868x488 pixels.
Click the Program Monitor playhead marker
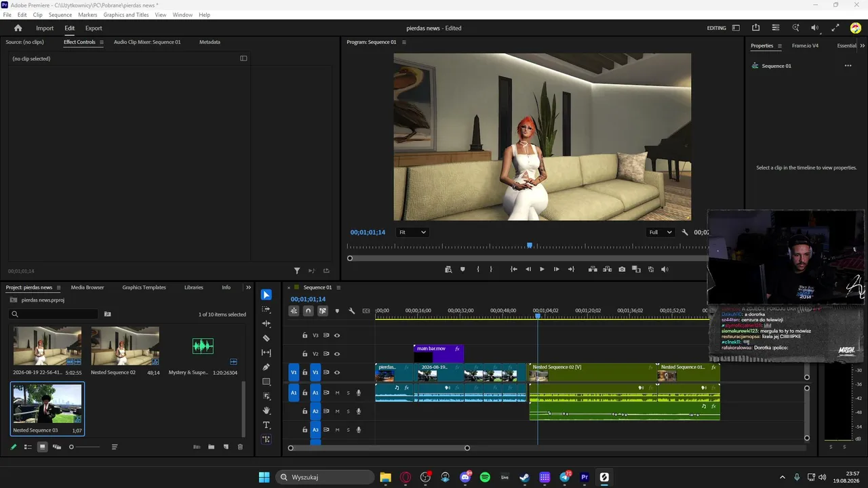click(x=530, y=246)
